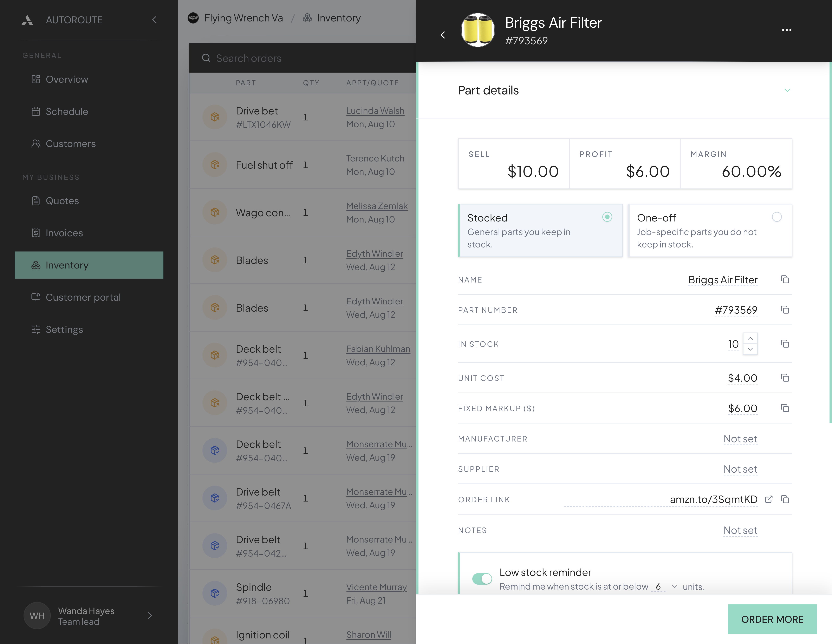Screen dimensions: 832x644
Task: Go back from the part detail panel
Action: click(x=443, y=35)
